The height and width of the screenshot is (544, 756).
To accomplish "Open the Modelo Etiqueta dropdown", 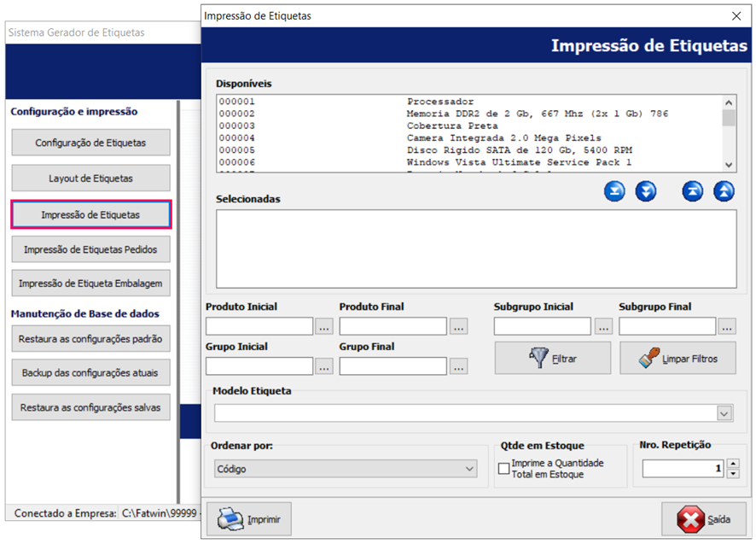I will 724,413.
